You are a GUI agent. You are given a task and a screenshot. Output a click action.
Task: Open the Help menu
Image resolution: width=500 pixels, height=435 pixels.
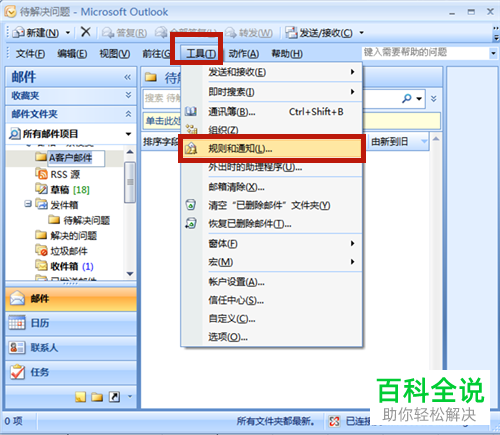[x=287, y=53]
